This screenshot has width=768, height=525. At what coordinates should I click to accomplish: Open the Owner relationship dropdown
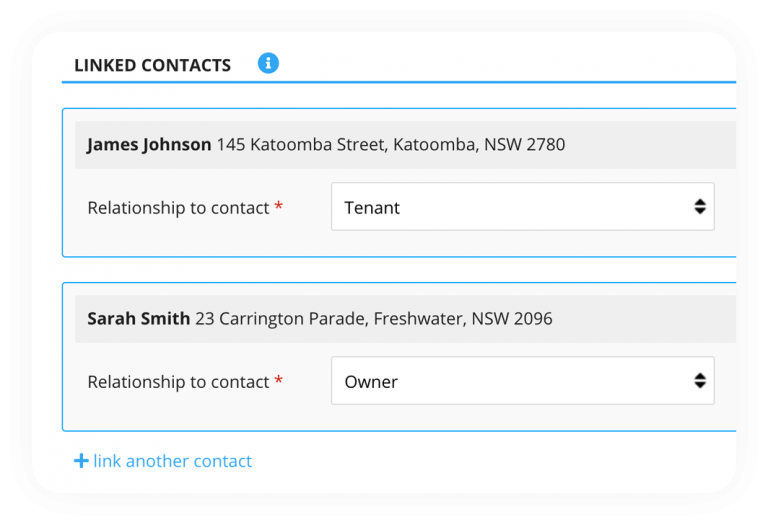click(522, 381)
